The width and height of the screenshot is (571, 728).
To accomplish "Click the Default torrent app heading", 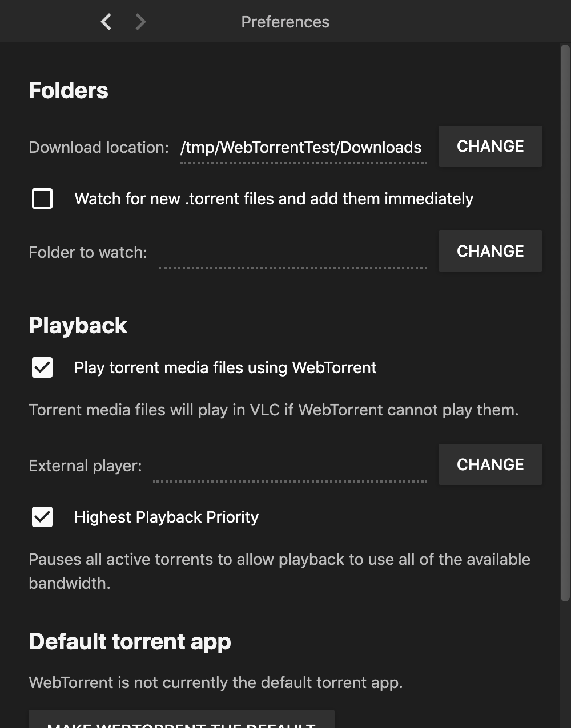I will 130,641.
